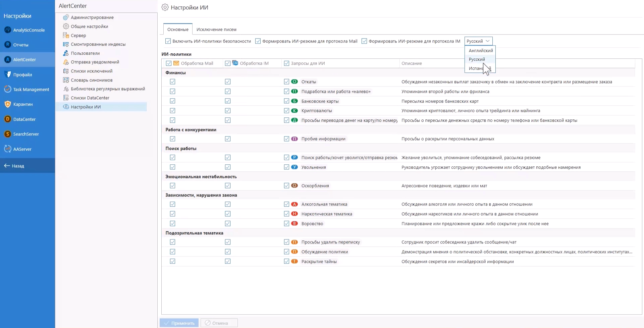The height and width of the screenshot is (328, 644).
Task: Select Английский from language list
Action: (x=481, y=51)
